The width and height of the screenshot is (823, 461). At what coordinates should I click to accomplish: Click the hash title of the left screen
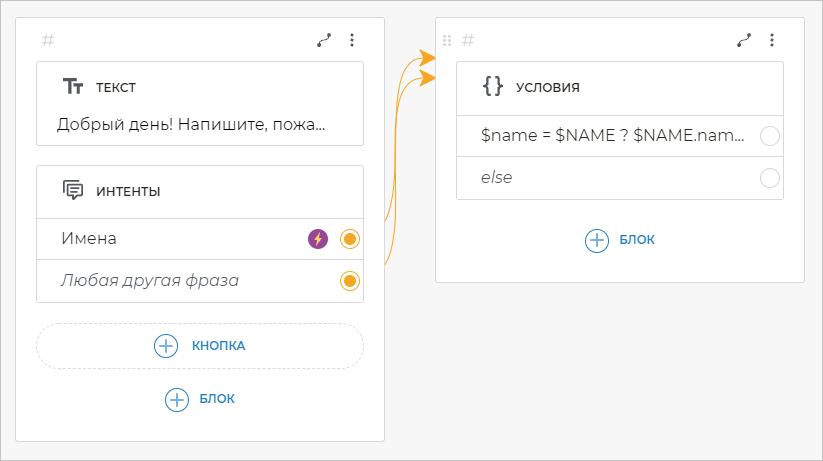pos(48,40)
